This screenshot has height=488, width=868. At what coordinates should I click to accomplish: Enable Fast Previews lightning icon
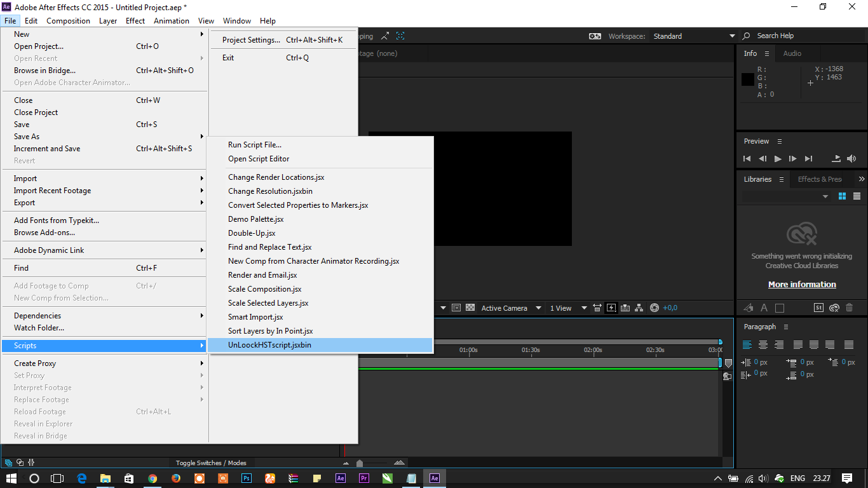tap(611, 308)
